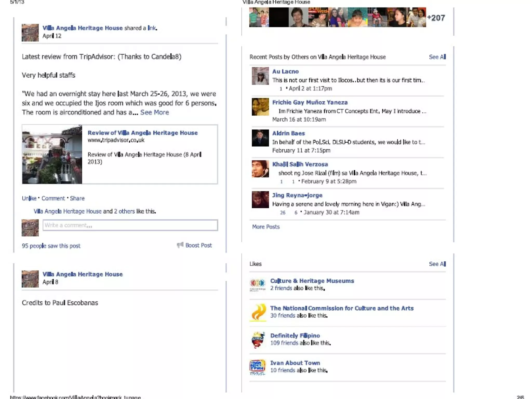This screenshot has height=399, width=532.
Task: Open Culture & Heritage Museums page icon
Action: point(257,285)
